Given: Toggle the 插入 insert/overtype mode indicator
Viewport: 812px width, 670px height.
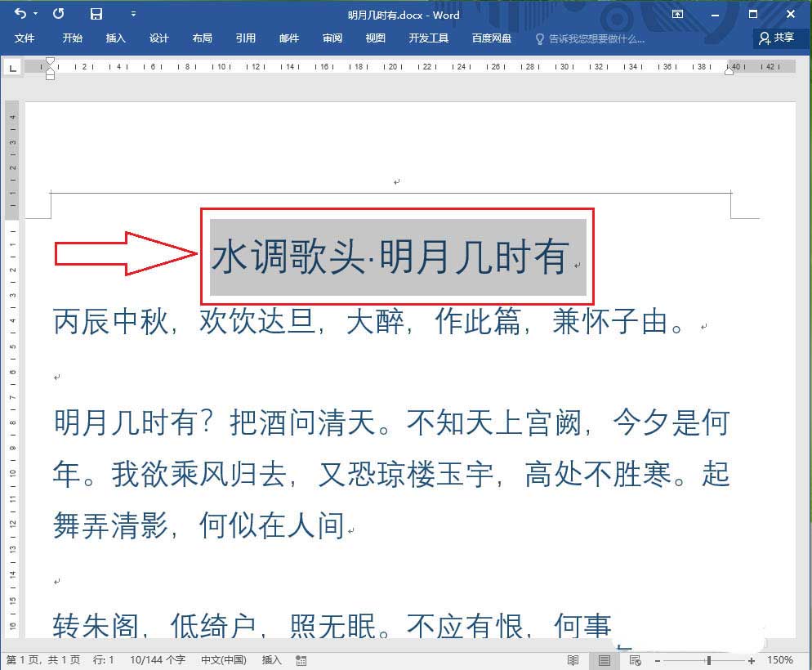Looking at the screenshot, I should (271, 659).
